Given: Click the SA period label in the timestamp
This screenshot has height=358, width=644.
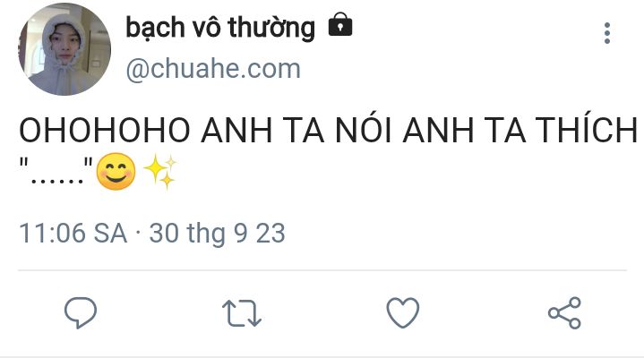Looking at the screenshot, I should click(110, 234).
